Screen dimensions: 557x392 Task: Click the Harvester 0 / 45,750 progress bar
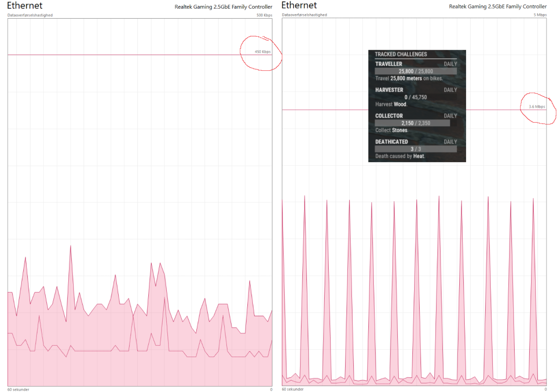tap(416, 97)
